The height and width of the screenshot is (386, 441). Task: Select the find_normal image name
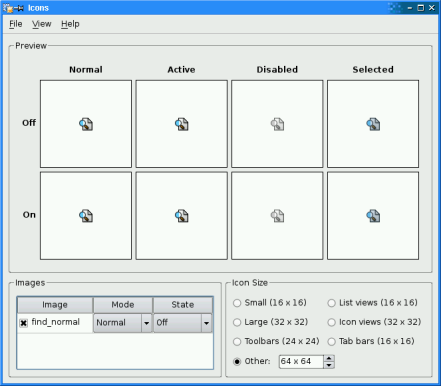56,322
